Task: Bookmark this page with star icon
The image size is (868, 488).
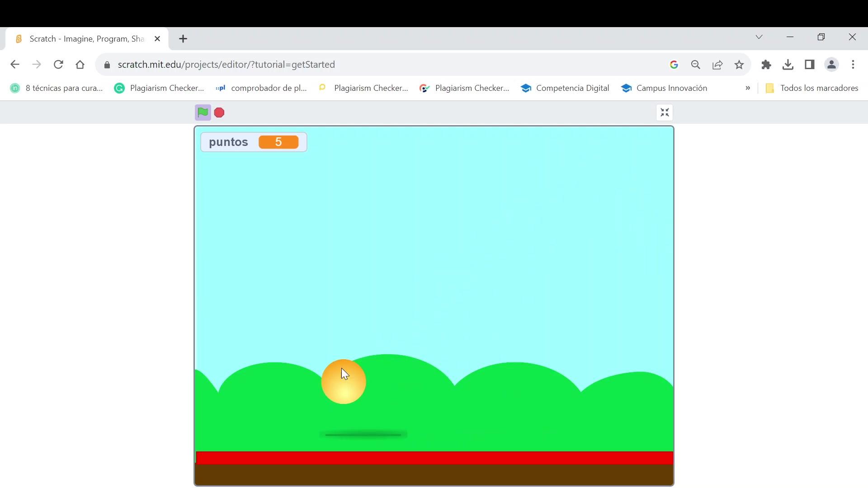Action: click(x=739, y=65)
